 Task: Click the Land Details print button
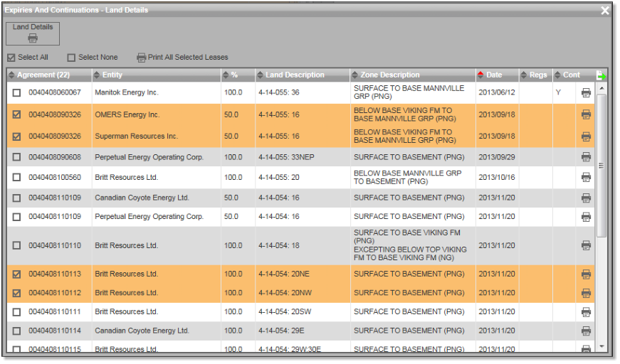pyautogui.click(x=33, y=33)
